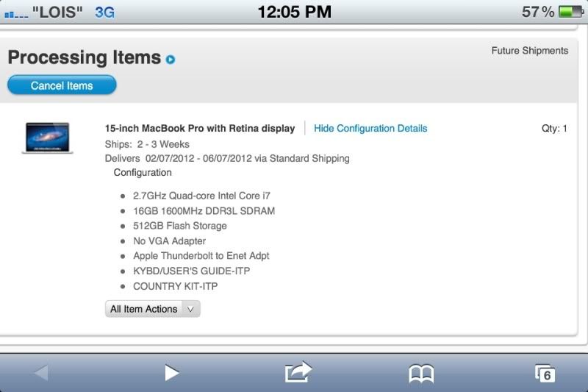Click blue arrow beside Processing Items
Viewport: 588px width, 392px height.
[x=171, y=59]
